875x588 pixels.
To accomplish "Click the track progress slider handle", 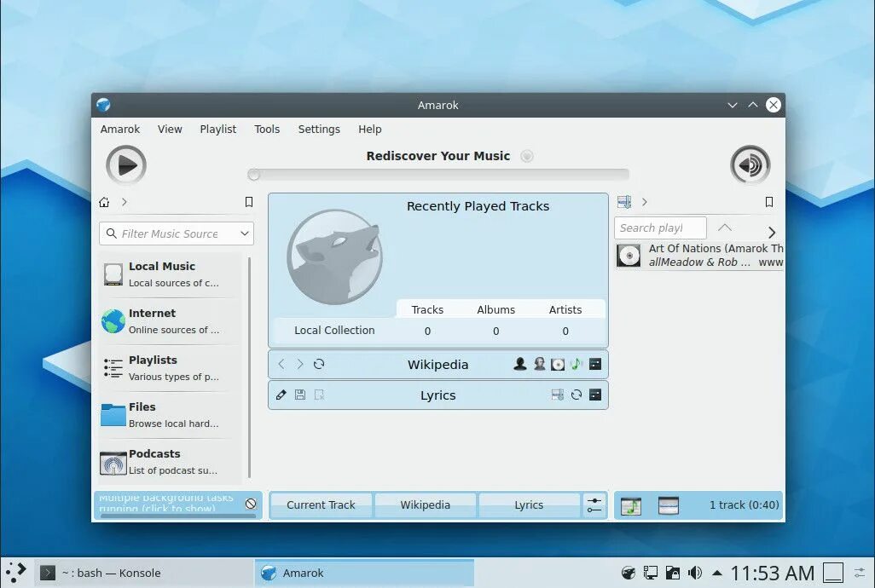I will [254, 175].
